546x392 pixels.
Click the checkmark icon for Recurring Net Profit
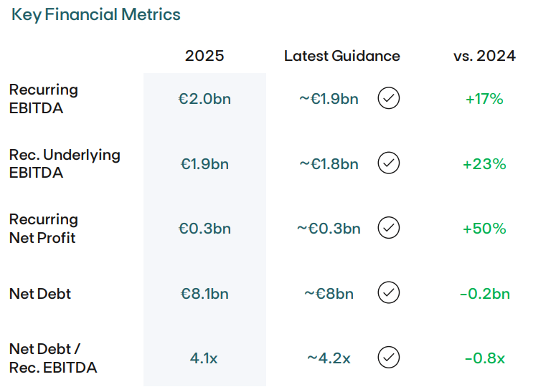coord(388,228)
